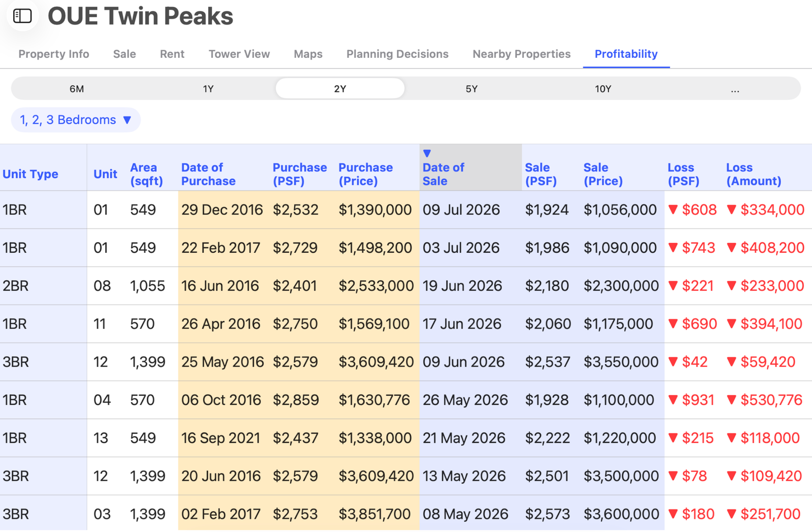
Task: Sort by Sale (PSF) column
Action: click(x=540, y=174)
